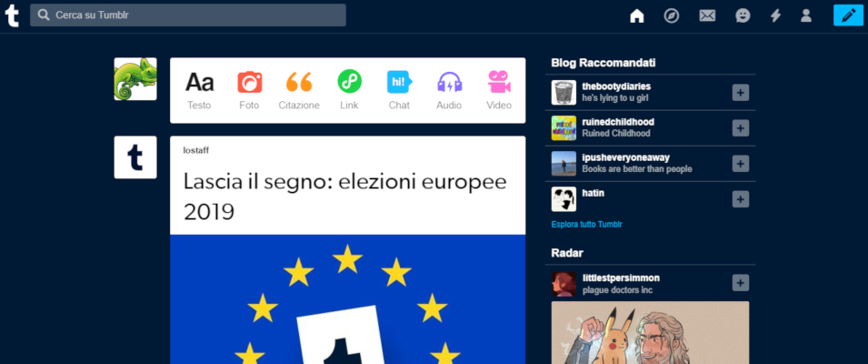Open ipusheveryoneaway blog name
This screenshot has width=868, height=364.
pos(625,157)
